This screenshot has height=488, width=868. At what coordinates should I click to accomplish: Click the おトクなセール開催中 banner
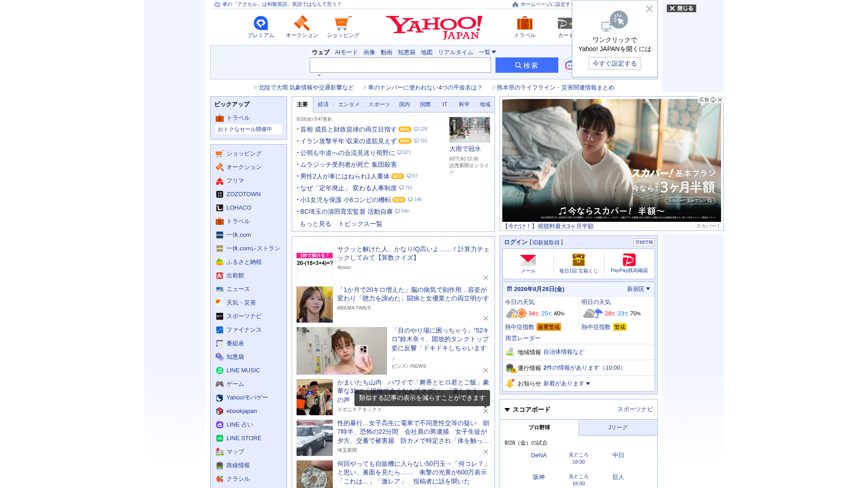[x=249, y=129]
